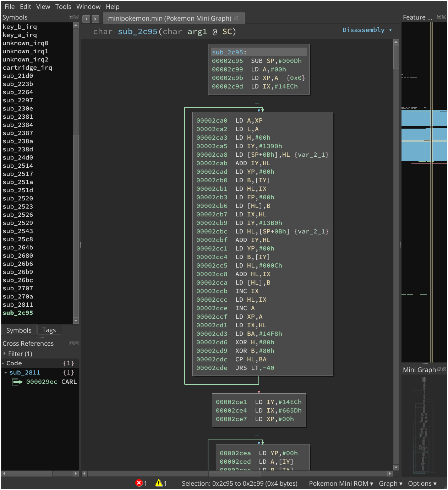Collapse the Code cross-reference group
448x490 pixels.
(x=3, y=364)
